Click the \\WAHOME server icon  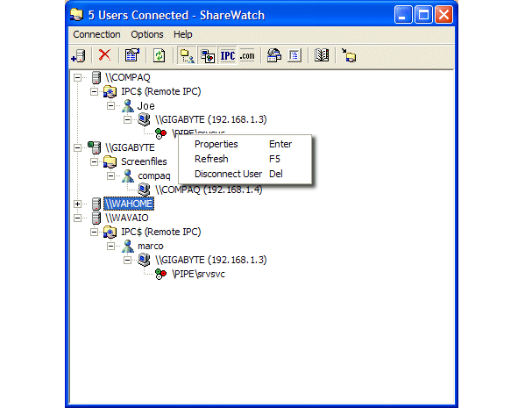(x=96, y=204)
